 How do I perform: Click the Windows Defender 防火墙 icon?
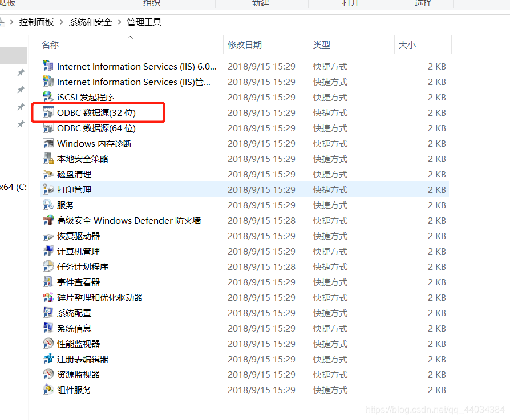click(x=48, y=220)
